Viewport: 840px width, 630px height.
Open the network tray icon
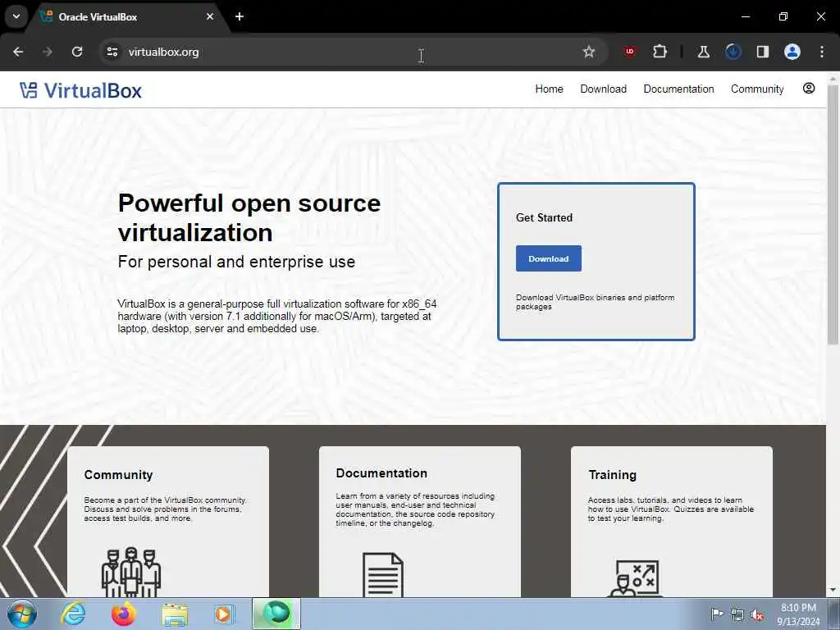737,614
